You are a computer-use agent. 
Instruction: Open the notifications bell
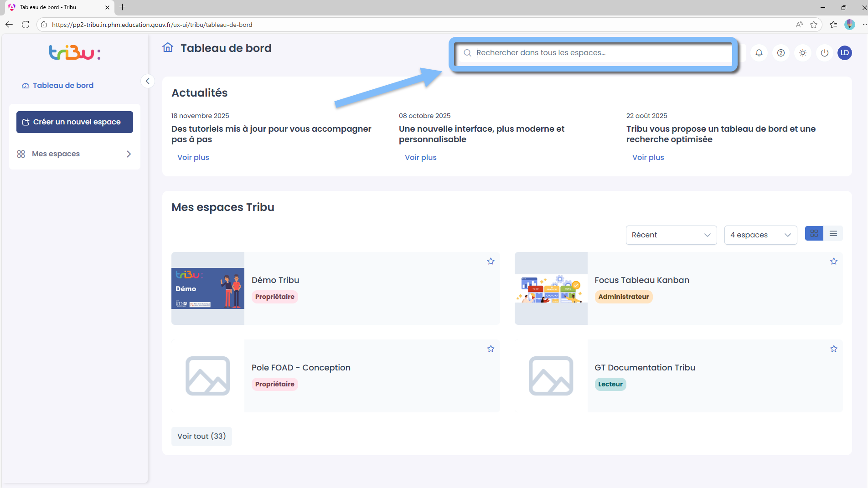click(759, 53)
